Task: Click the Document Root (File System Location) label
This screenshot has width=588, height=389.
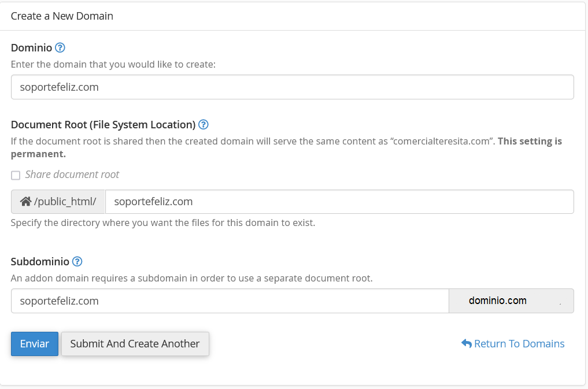Action: pyautogui.click(x=103, y=124)
